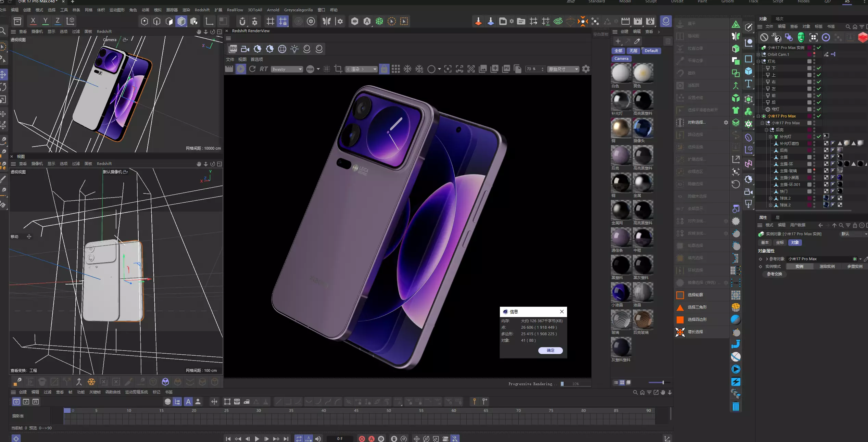This screenshot has height=442, width=868.
Task: Click the AOV manager icon in RenderView
Action: pyautogui.click(x=233, y=49)
